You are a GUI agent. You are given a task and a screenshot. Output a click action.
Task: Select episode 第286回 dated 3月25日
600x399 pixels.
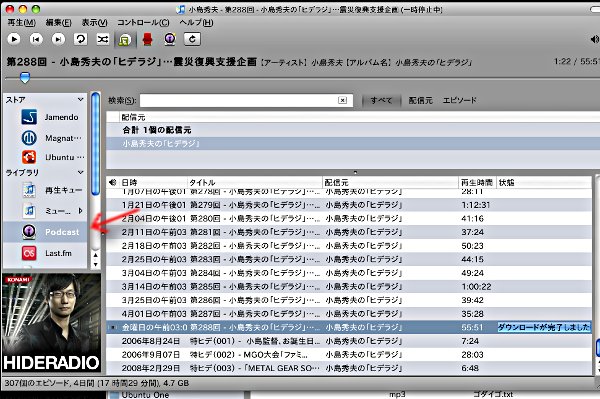click(349, 300)
